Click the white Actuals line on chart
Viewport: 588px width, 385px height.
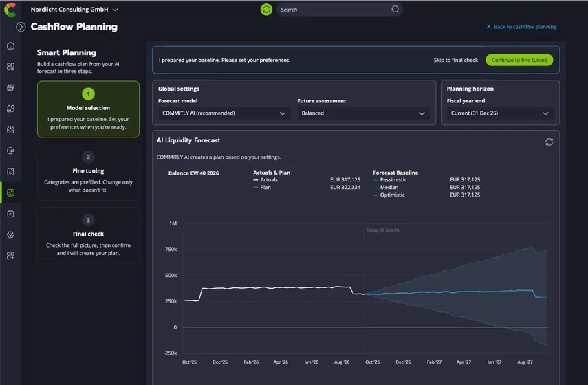[274, 287]
